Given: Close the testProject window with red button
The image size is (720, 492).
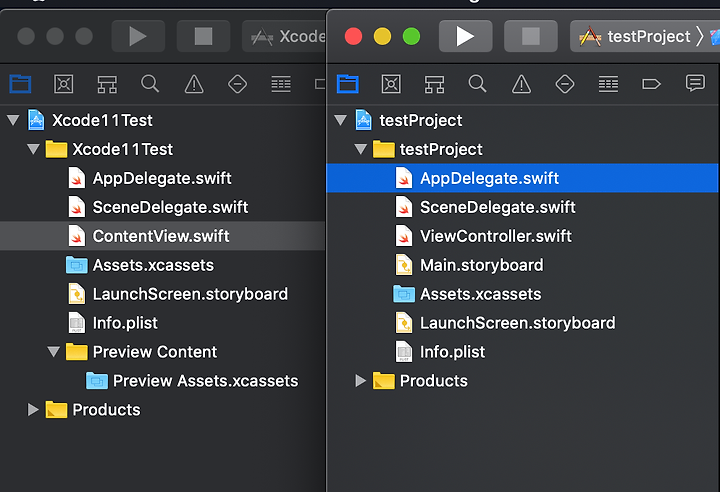Looking at the screenshot, I should (x=353, y=36).
